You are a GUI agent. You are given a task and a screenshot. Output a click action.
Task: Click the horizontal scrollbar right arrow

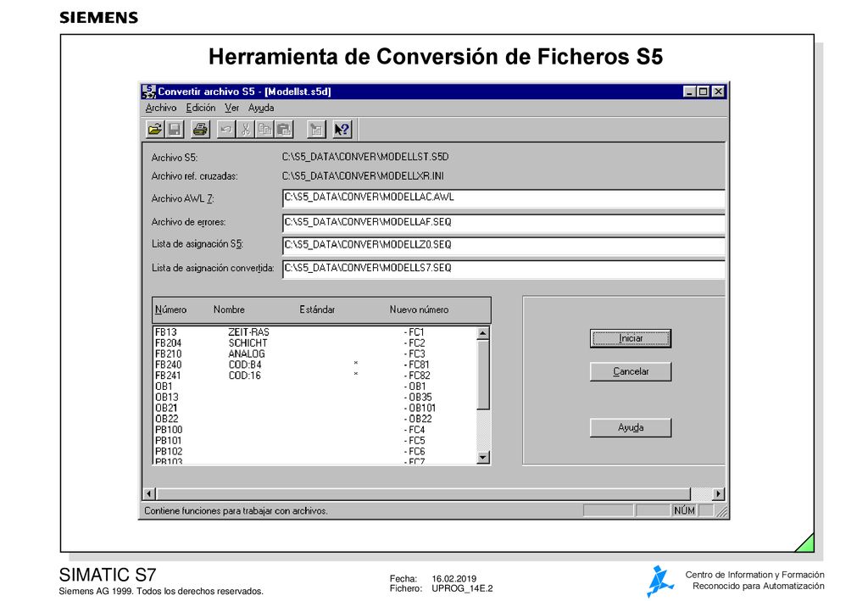[718, 493]
